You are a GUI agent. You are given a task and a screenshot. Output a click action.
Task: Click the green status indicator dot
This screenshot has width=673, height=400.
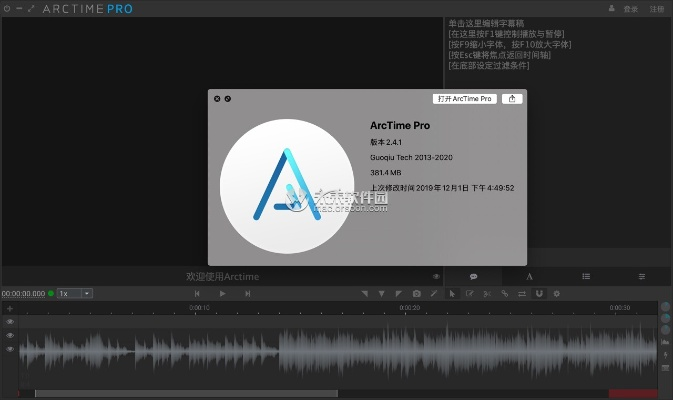click(51, 294)
